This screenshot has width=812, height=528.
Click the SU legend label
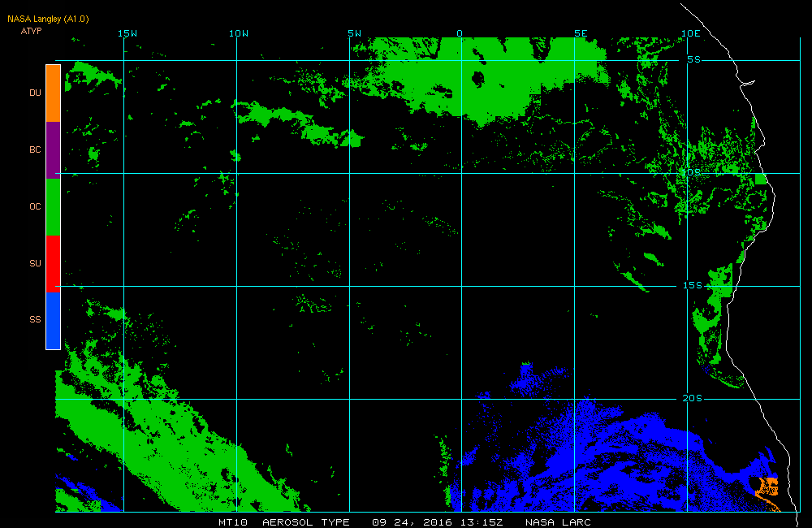pos(35,263)
